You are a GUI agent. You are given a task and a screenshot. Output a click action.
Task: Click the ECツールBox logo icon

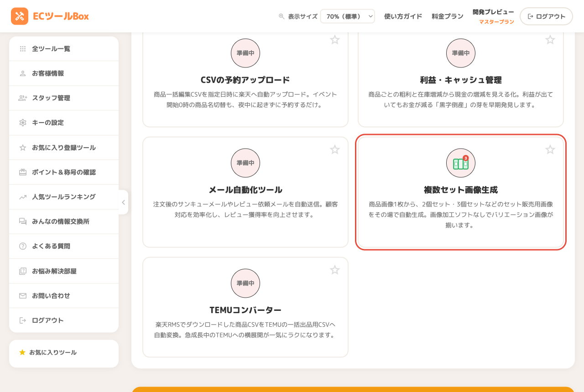coord(20,16)
